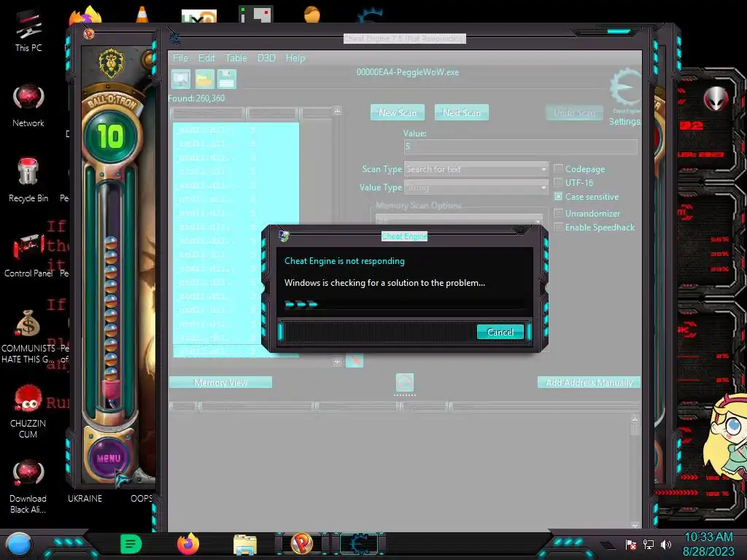Enable the Unrandomizer checkbox
The height and width of the screenshot is (560, 747).
(558, 214)
